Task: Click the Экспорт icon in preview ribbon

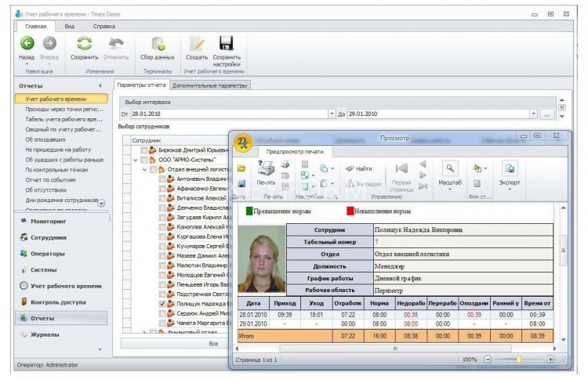Action: click(x=510, y=168)
